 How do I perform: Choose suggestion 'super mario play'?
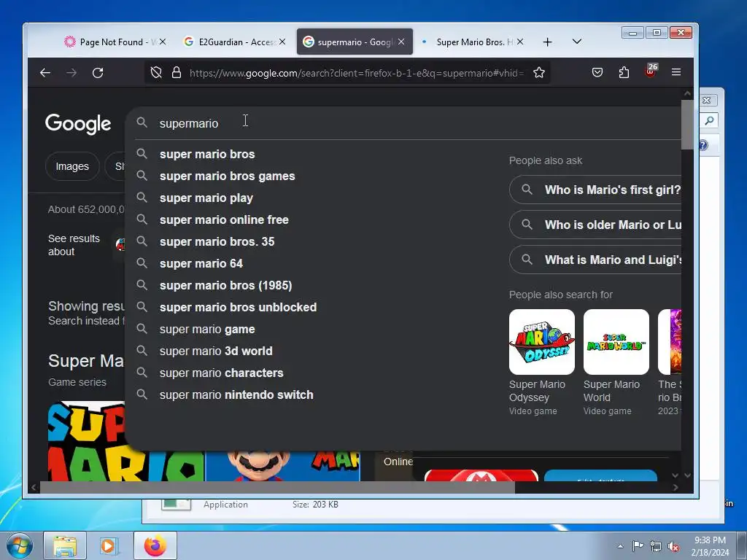pyautogui.click(x=206, y=198)
